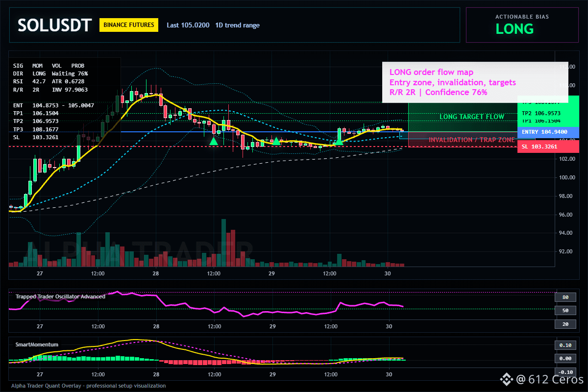Click the Trapped Trader Oscillator Advanced title
The image size is (588, 392).
[60, 296]
